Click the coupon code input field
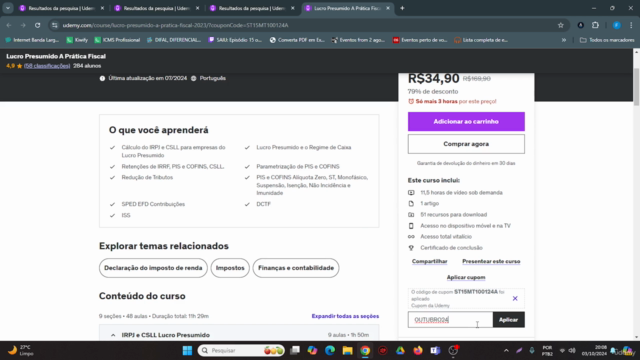This screenshot has height=360, width=640. click(450, 320)
